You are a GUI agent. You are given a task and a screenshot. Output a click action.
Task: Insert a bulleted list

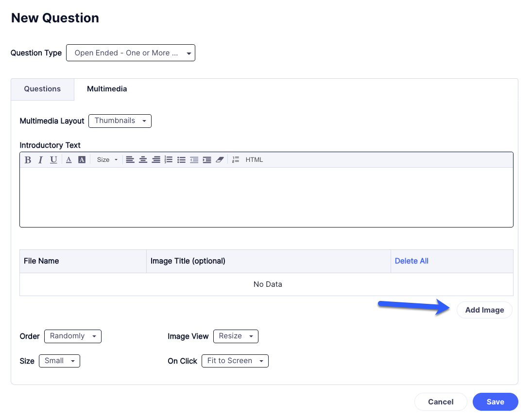click(181, 160)
